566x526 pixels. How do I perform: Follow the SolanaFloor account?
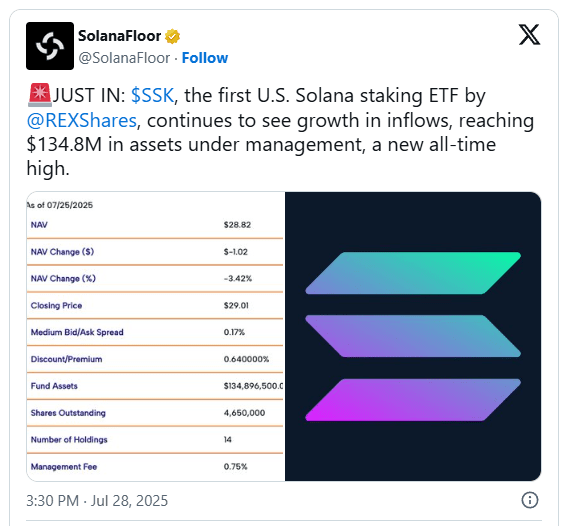point(205,58)
